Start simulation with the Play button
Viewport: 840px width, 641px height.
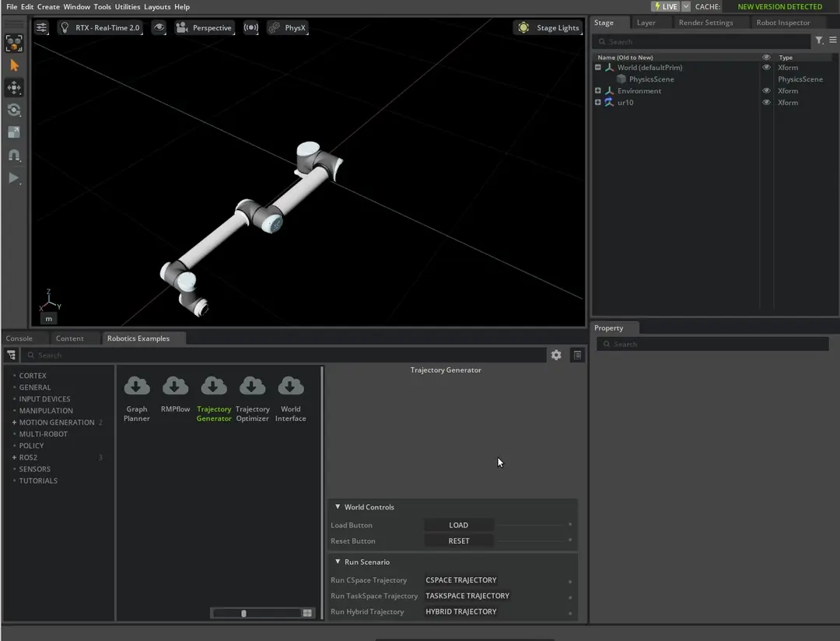coord(14,178)
